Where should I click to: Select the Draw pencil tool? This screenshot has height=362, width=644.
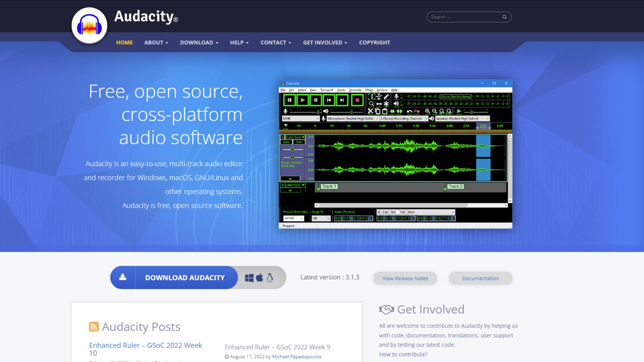(x=386, y=97)
